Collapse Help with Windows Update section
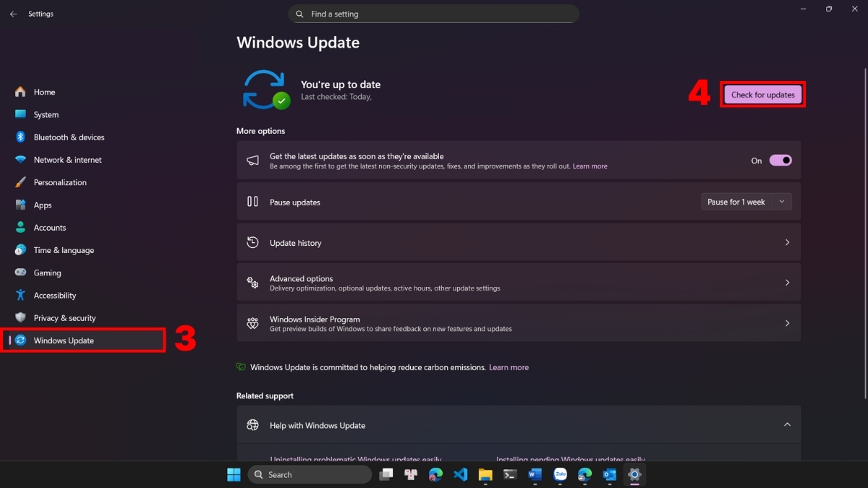The width and height of the screenshot is (868, 488). point(787,424)
